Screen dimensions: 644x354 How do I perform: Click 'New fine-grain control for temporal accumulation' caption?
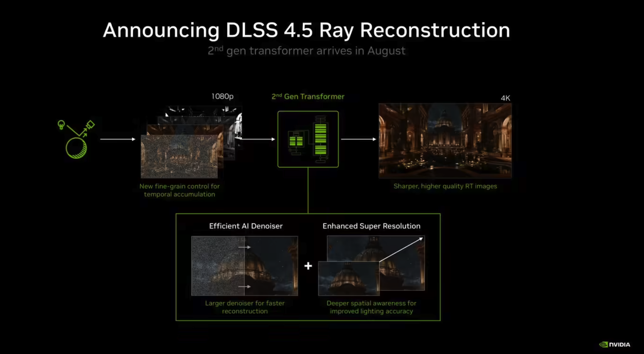click(x=179, y=190)
